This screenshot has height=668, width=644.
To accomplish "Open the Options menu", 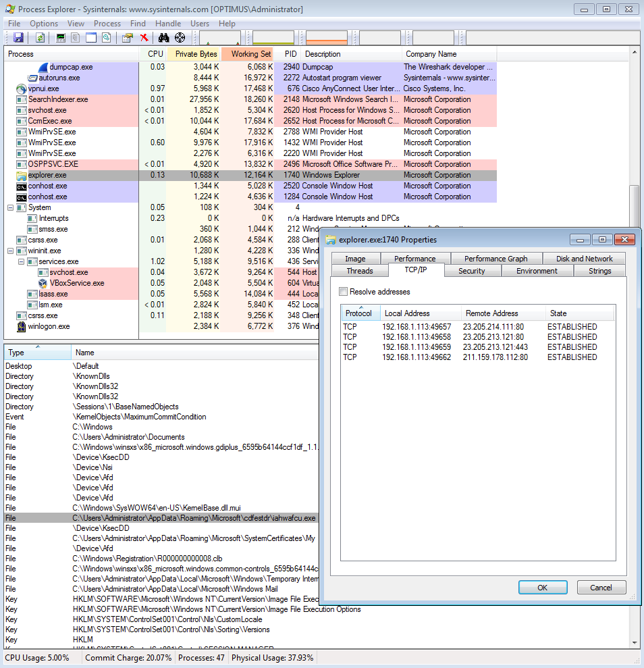I will (x=44, y=24).
